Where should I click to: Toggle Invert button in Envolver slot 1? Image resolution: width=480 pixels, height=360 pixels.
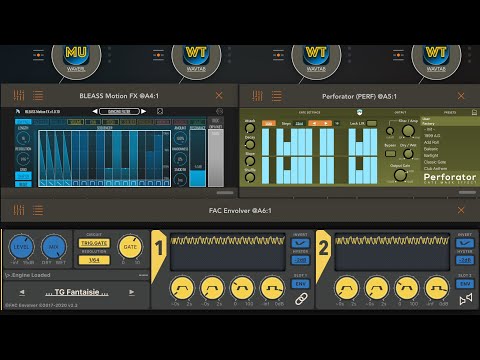300,243
